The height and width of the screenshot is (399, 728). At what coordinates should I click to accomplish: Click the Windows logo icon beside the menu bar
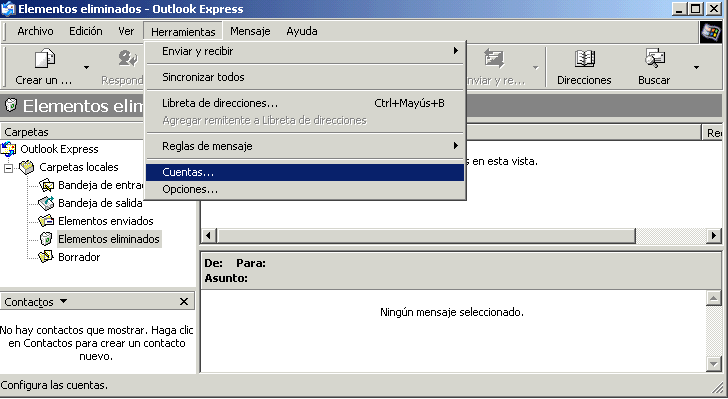[710, 33]
